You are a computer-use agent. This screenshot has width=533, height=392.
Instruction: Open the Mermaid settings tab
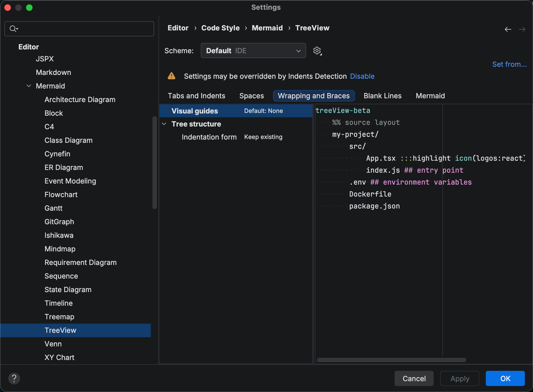tap(430, 96)
